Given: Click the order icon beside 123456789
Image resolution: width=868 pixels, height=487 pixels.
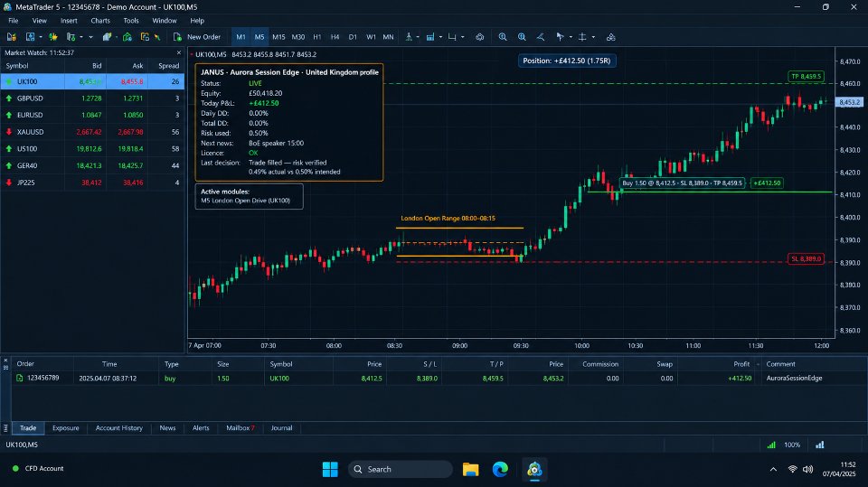Looking at the screenshot, I should point(19,378).
